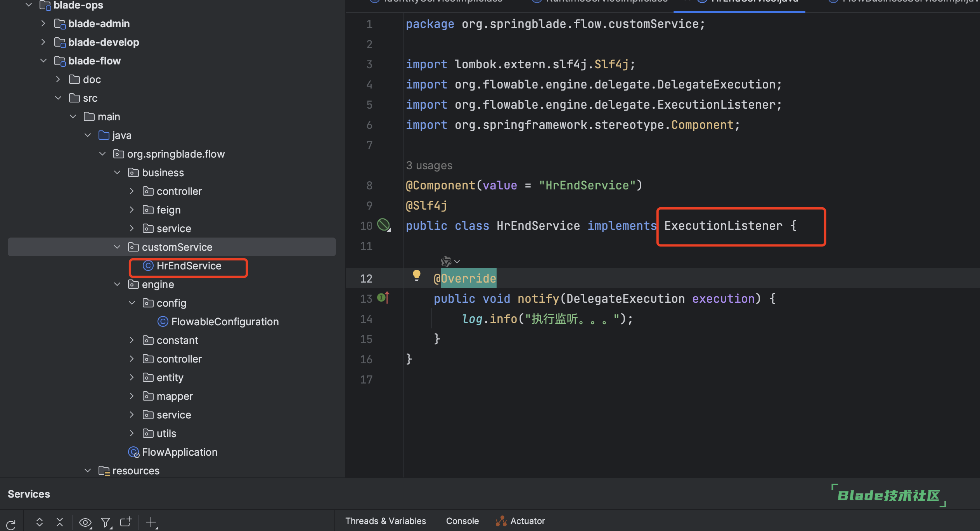Collapse the resources folder chevron
This screenshot has height=531, width=980.
click(88, 471)
